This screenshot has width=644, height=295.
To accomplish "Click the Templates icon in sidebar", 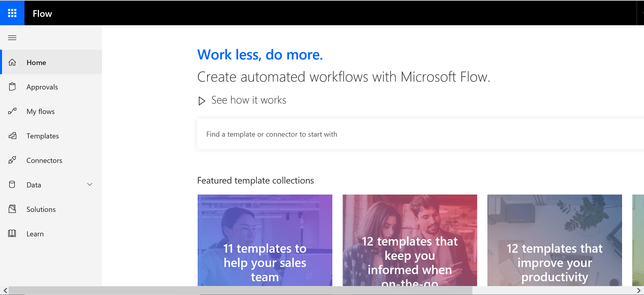I will click(x=12, y=136).
